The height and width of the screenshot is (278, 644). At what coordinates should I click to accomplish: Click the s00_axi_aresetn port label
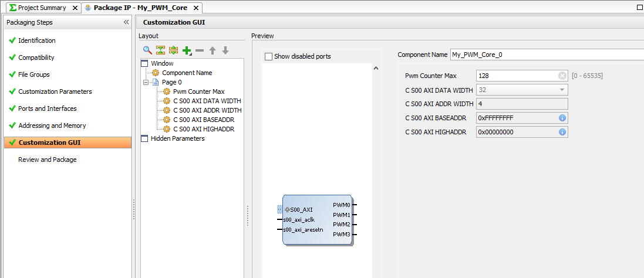pos(303,230)
